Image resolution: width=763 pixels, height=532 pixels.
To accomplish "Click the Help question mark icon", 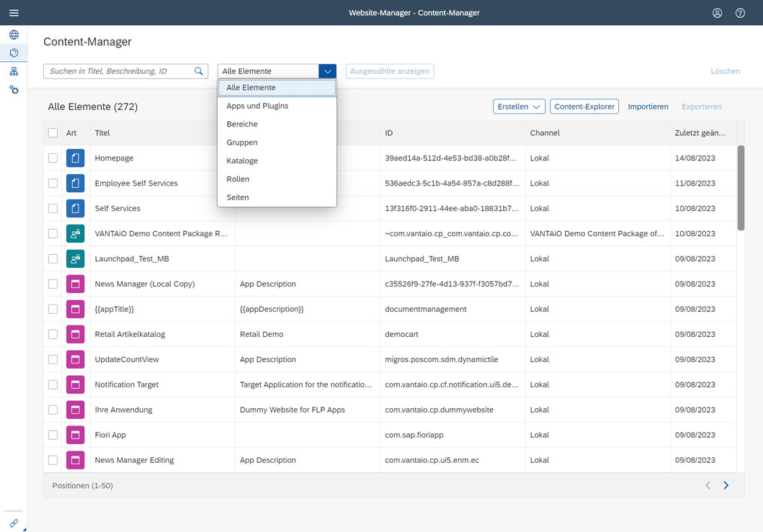I will pos(739,12).
